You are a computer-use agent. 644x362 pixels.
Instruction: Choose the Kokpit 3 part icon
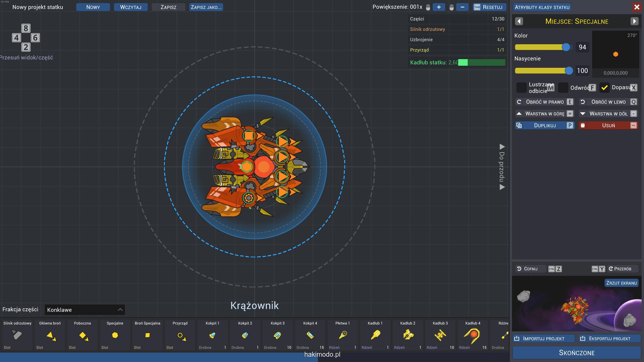(277, 335)
